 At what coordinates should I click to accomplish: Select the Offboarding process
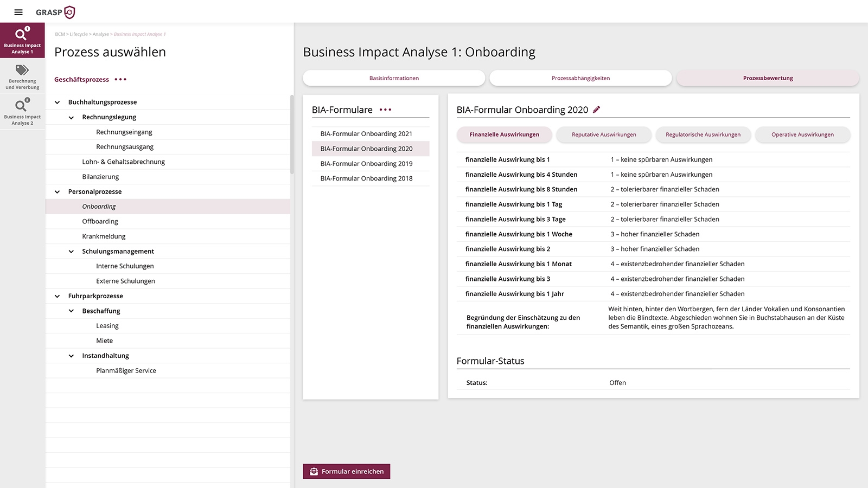pyautogui.click(x=100, y=221)
